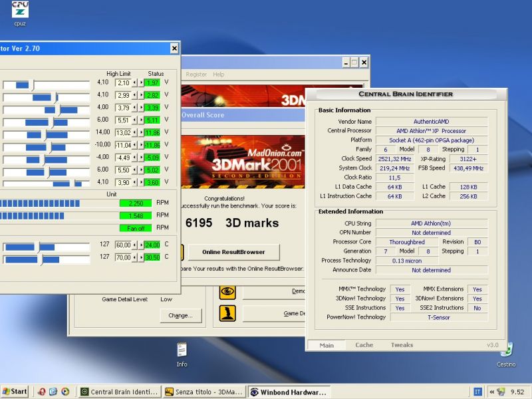The width and height of the screenshot is (532, 399).
Task: Click the Clock Speed value 2521,32 MHz
Action: point(394,159)
